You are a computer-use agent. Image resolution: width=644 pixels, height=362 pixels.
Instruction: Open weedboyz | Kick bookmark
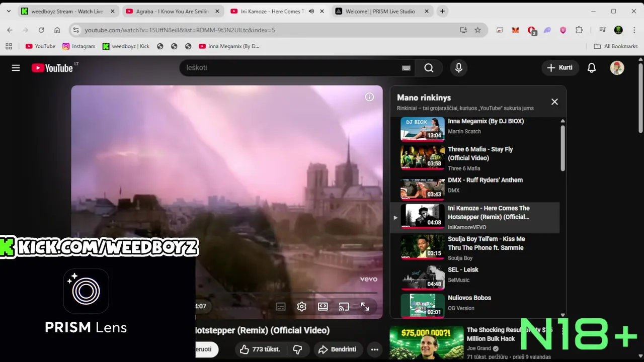(126, 46)
